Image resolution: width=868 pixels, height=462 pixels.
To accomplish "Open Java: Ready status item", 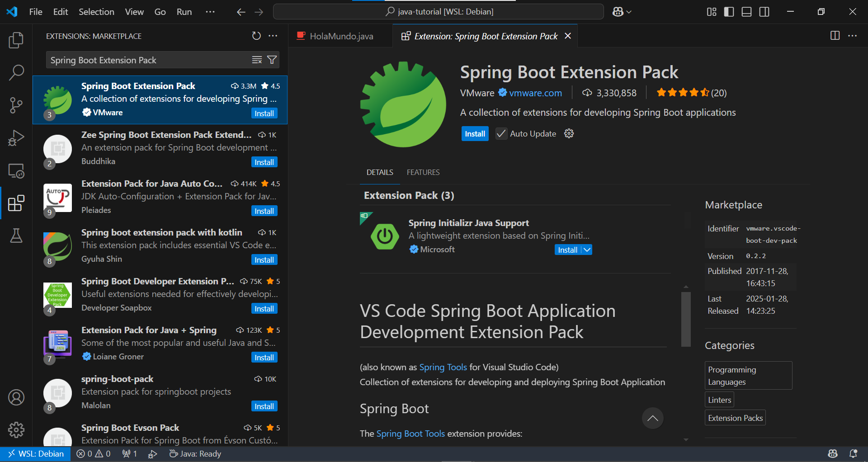I will tap(195, 454).
